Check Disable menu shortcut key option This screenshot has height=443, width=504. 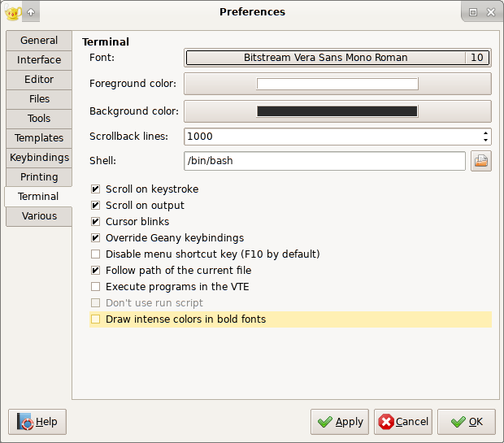96,254
